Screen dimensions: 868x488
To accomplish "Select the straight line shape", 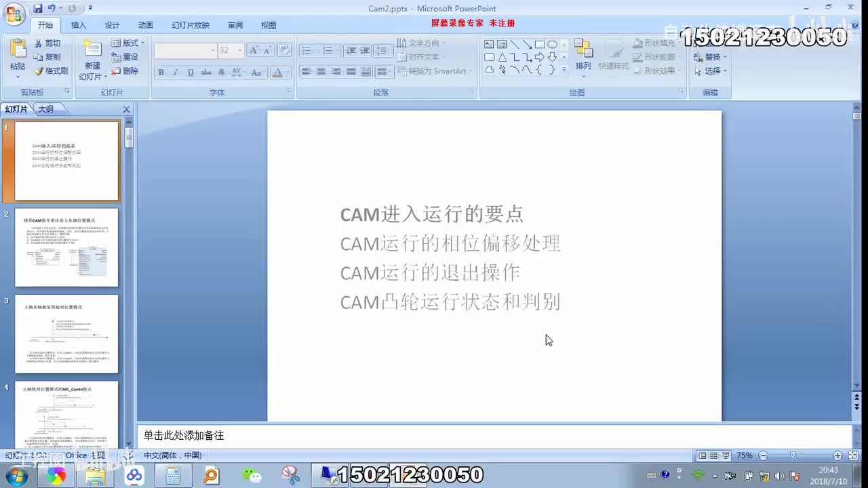I will coord(515,45).
